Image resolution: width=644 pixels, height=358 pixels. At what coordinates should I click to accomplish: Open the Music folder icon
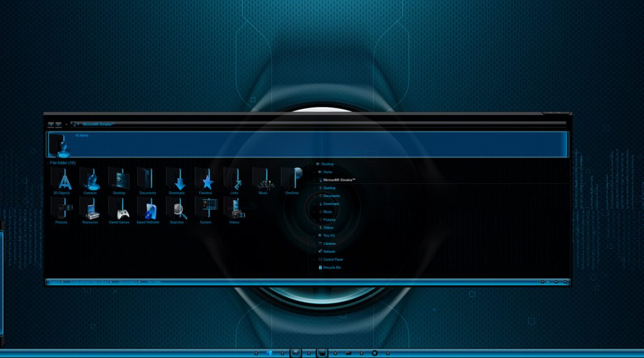tap(263, 180)
